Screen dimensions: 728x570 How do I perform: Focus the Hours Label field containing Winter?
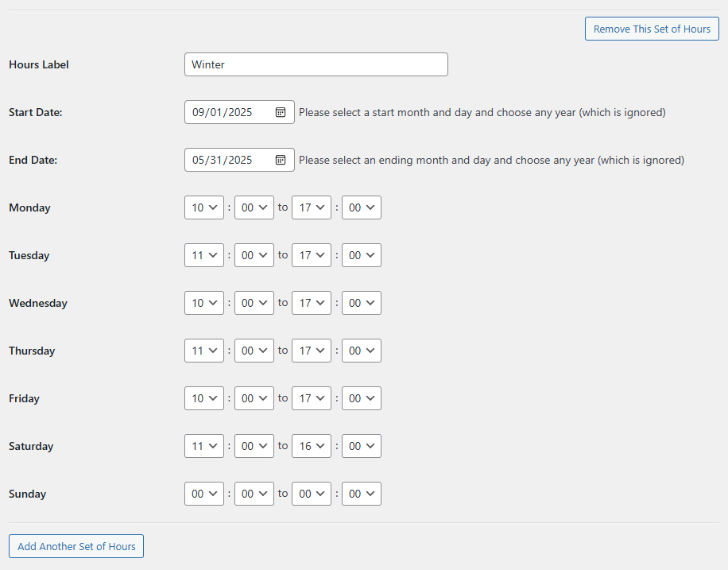click(316, 64)
